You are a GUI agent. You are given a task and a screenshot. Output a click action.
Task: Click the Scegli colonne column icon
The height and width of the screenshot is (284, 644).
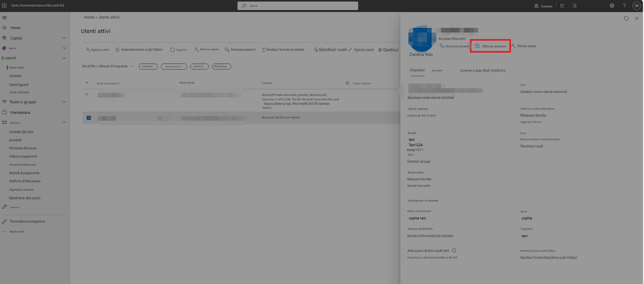pyautogui.click(x=347, y=83)
